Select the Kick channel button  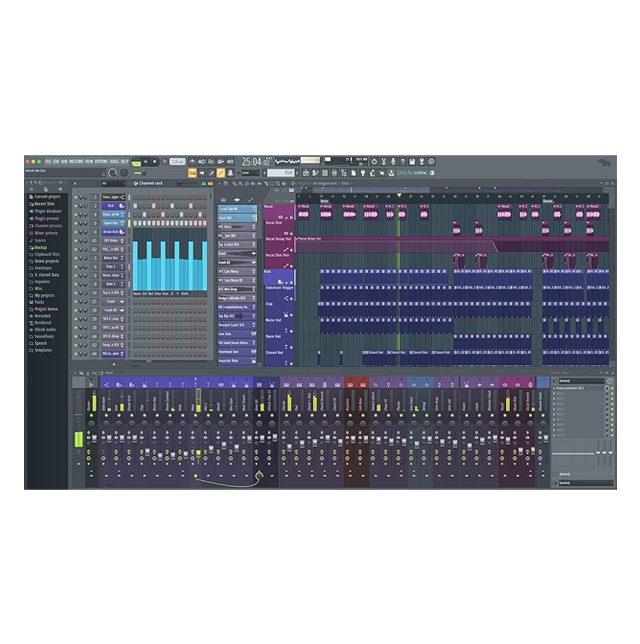[113, 206]
